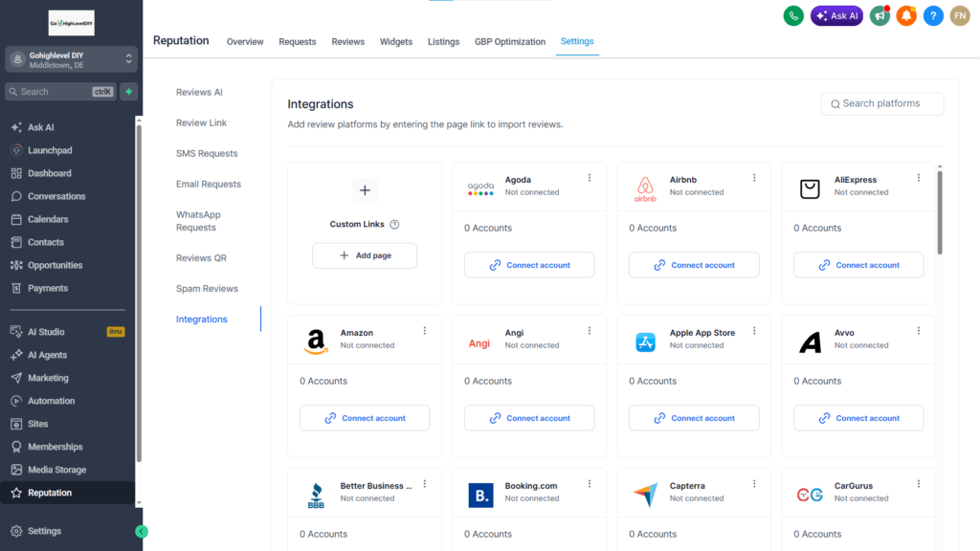Open WhatsApp Requests settings section
This screenshot has width=980, height=551.
click(x=198, y=221)
